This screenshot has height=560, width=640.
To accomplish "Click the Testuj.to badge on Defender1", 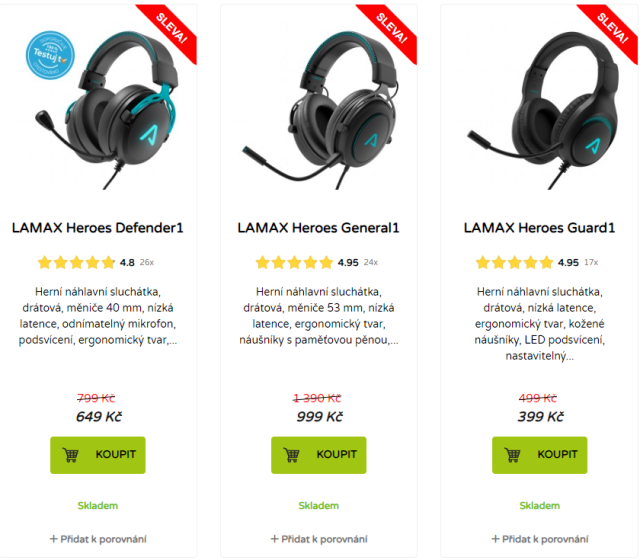I will coord(50,55).
